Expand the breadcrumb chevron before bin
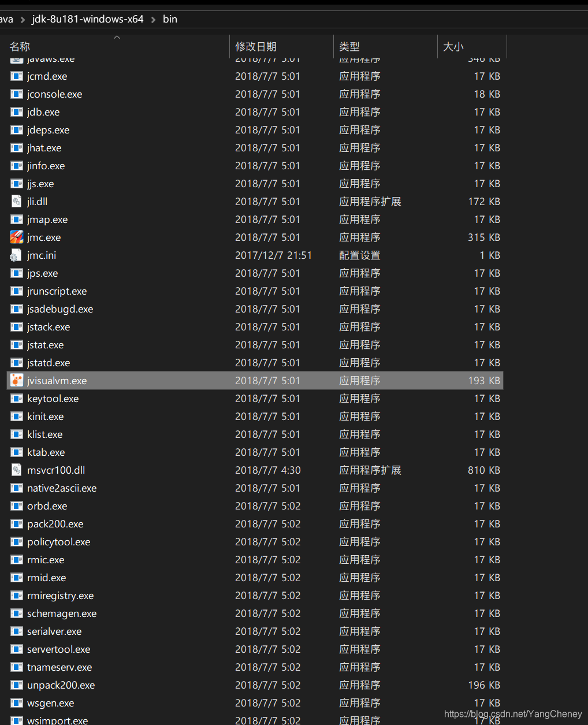This screenshot has height=725, width=588. click(x=154, y=19)
